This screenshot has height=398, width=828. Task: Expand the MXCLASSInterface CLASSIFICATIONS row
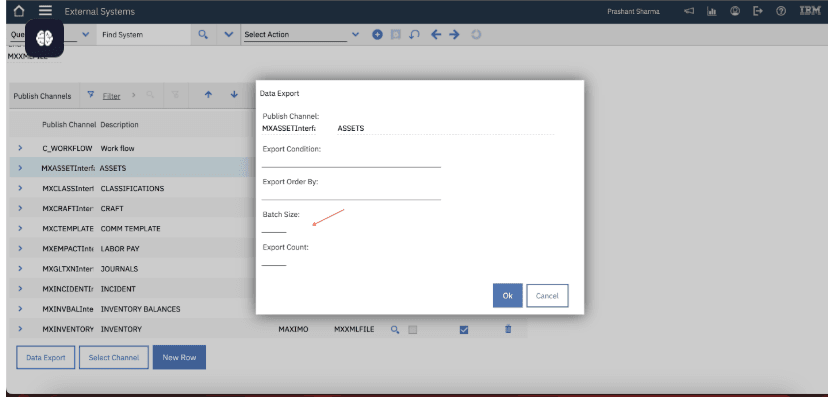pyautogui.click(x=20, y=188)
